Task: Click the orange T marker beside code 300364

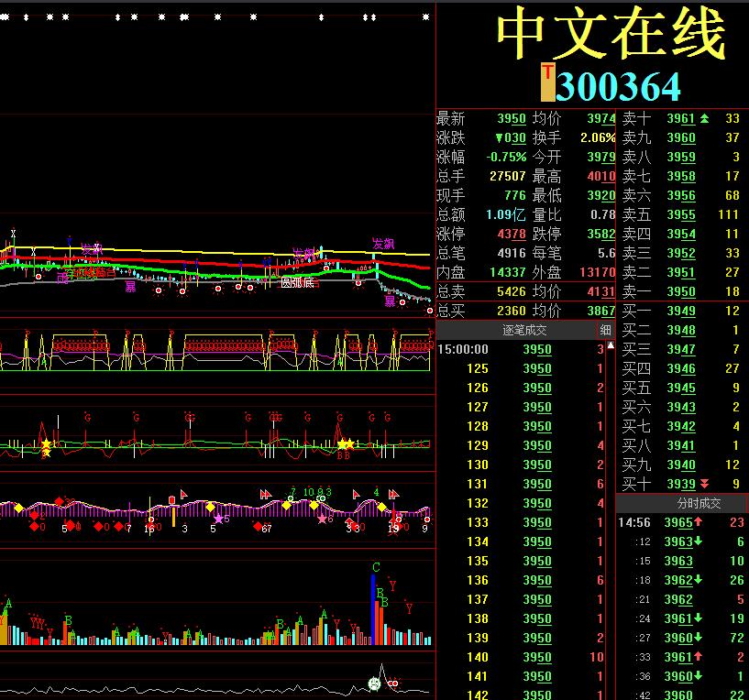Action: coord(548,82)
